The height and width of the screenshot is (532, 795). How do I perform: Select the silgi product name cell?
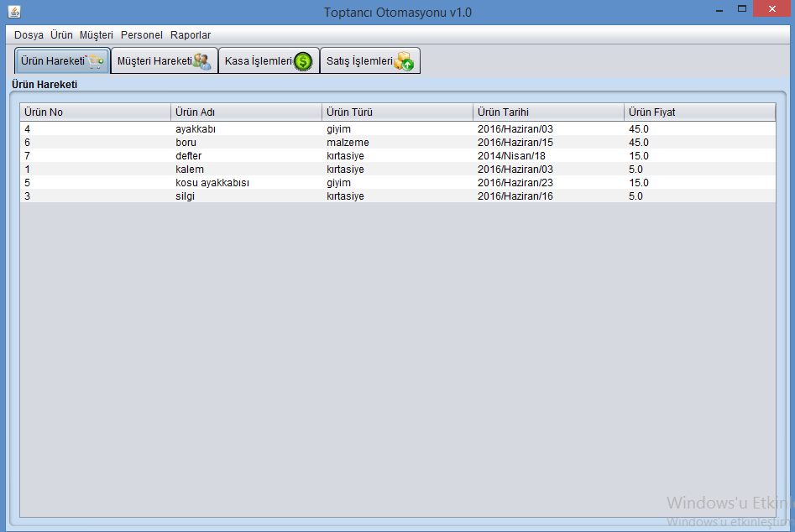click(x=186, y=196)
